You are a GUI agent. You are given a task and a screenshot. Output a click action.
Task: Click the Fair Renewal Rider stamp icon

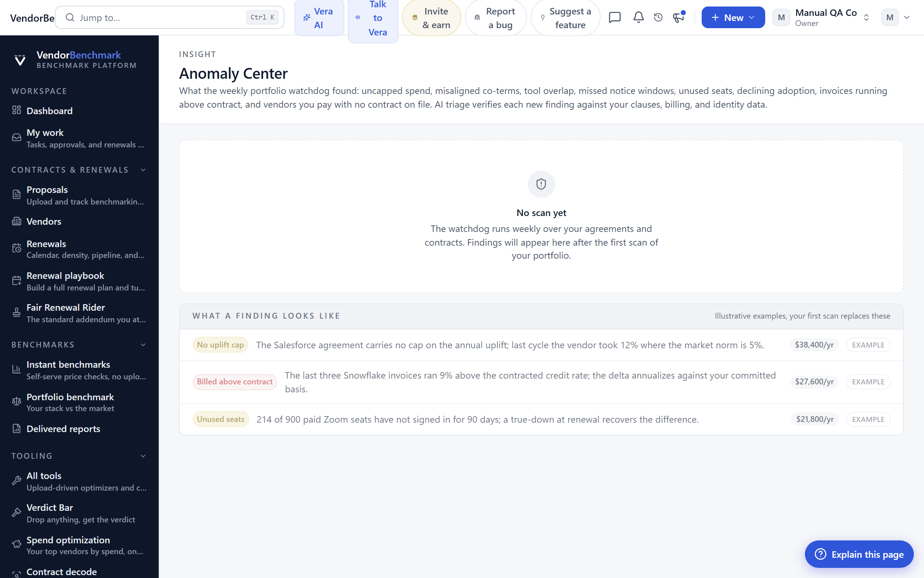pos(16,313)
